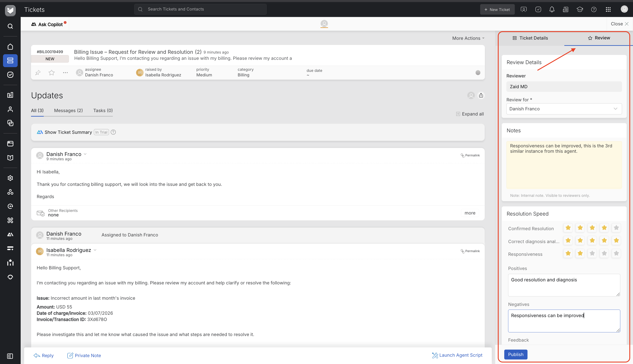The image size is (633, 364).
Task: Select the Review tab
Action: [x=599, y=38]
